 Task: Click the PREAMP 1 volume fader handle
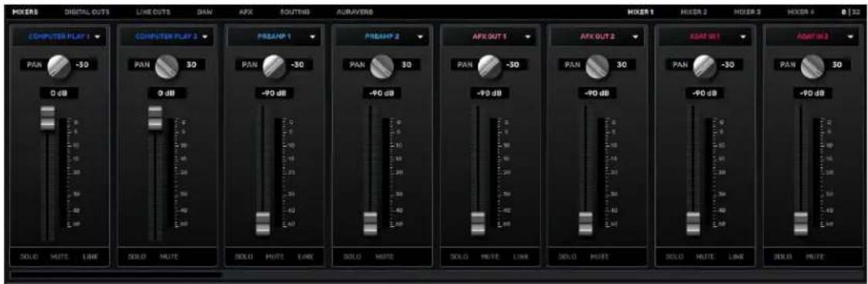(263, 223)
